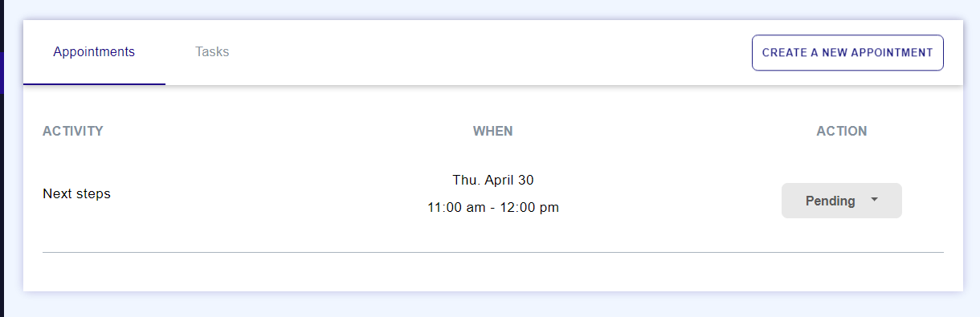Click the ACTIVITY column header

(x=73, y=132)
